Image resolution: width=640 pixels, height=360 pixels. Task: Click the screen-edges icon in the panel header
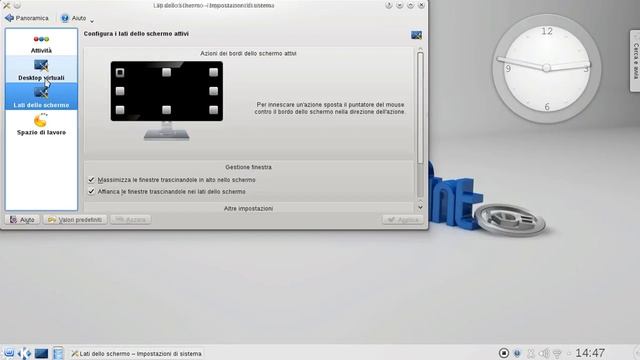tap(416, 35)
